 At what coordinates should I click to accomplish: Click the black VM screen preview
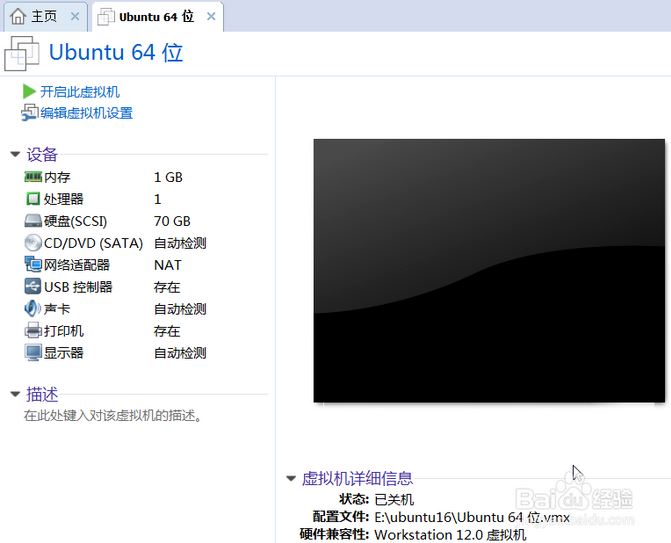489,270
